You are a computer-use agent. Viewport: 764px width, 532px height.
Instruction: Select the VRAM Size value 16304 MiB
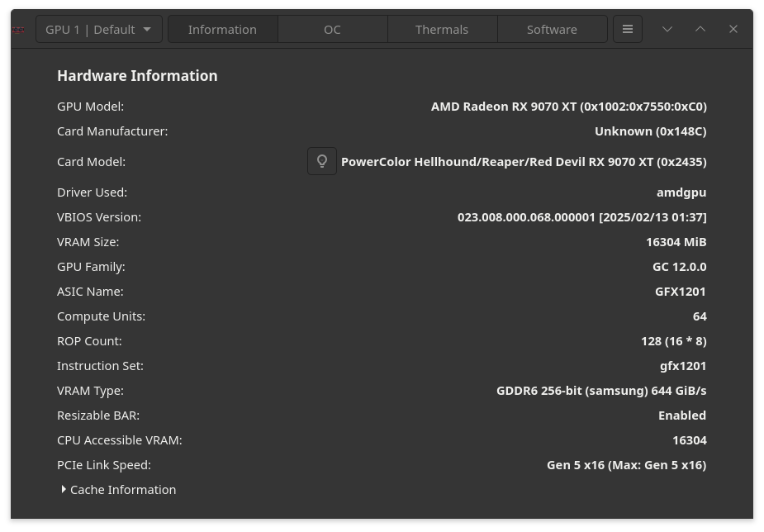(x=676, y=242)
